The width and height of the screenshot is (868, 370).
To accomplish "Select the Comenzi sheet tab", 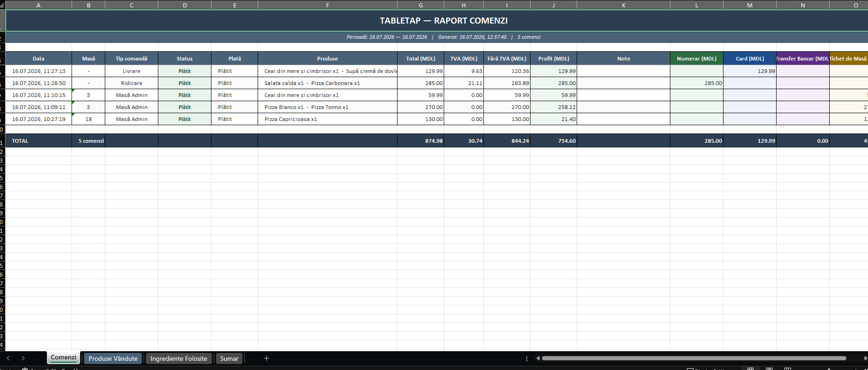I will tap(63, 358).
